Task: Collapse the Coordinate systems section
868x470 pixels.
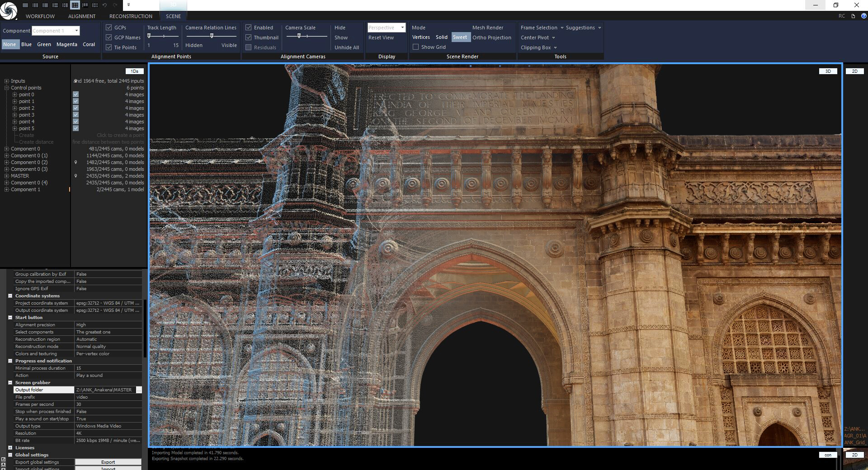Action: [10, 296]
